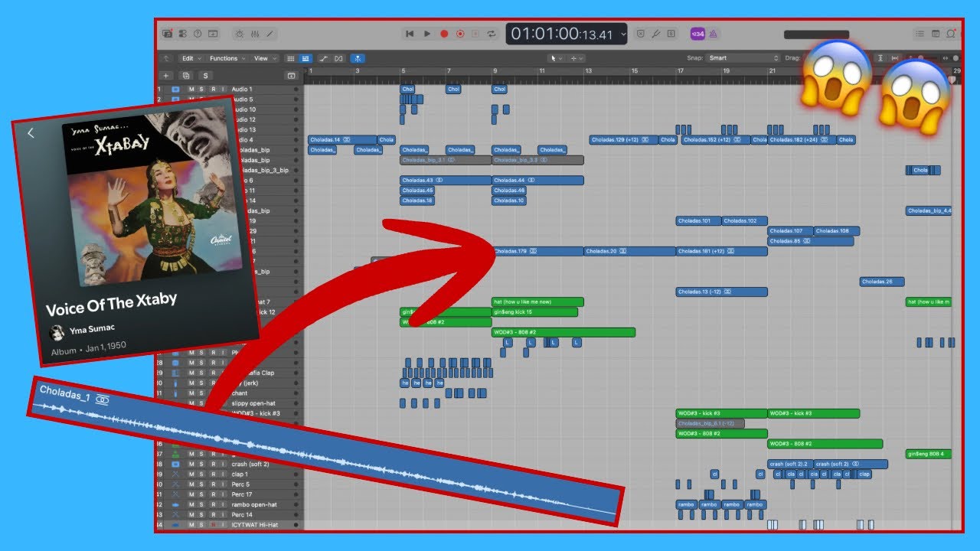
Task: Show the Toolbar with its icon
Action: (213, 34)
